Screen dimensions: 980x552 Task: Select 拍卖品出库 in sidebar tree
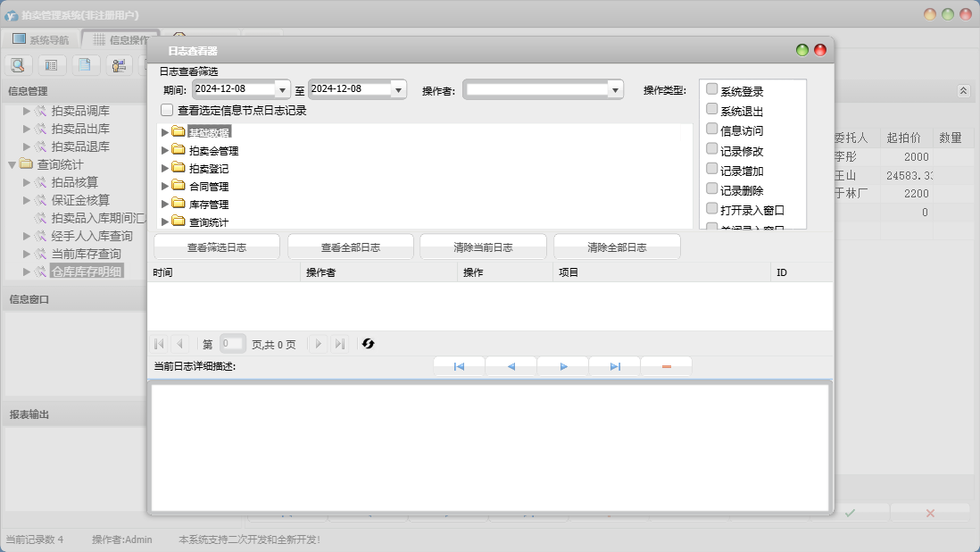[x=80, y=129]
